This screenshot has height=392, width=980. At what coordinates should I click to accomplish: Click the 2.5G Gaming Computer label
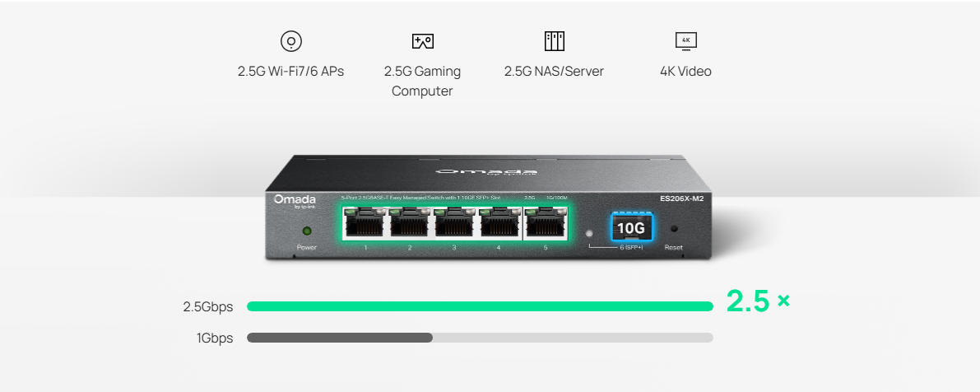click(422, 82)
